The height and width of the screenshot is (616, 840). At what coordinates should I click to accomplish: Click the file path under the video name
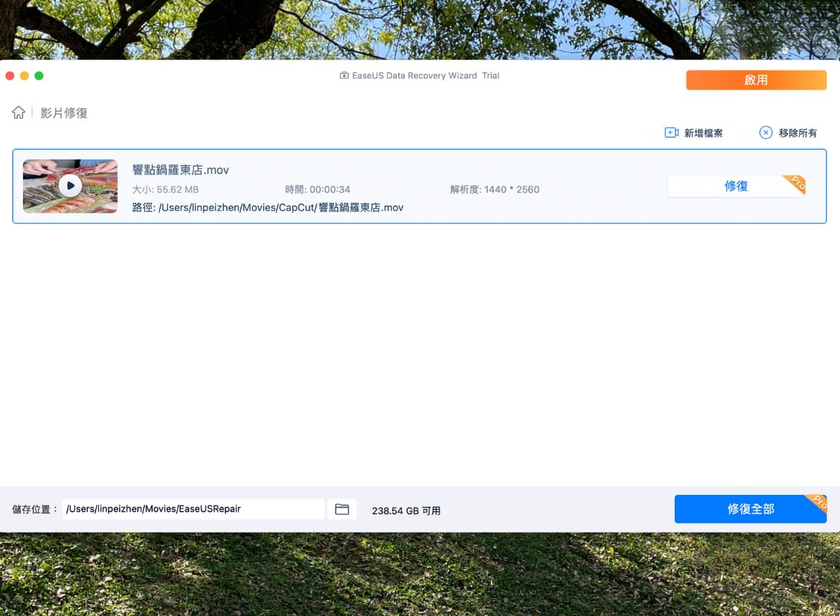pos(268,208)
